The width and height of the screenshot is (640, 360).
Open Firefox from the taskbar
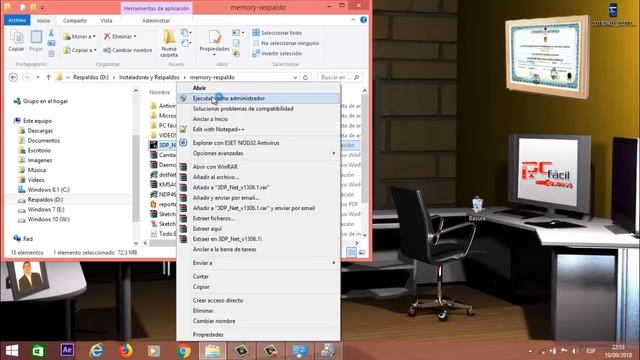125,351
